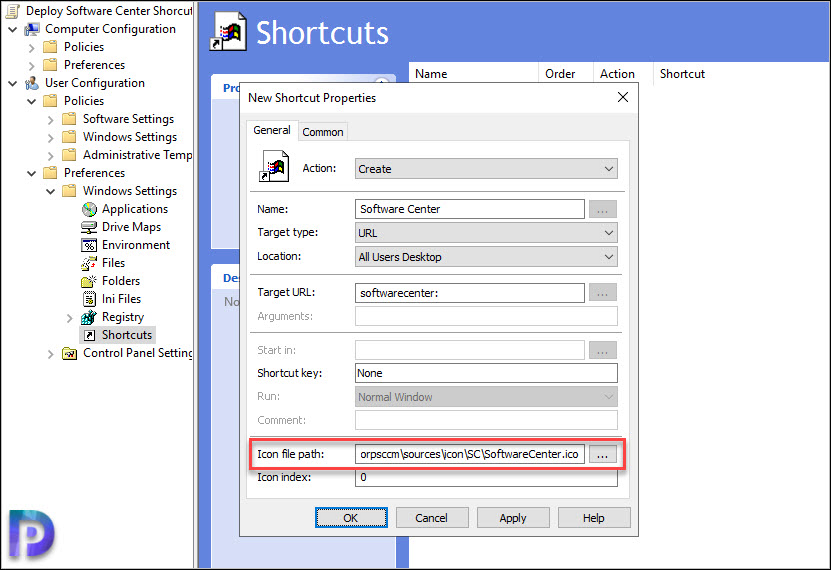Click the Control Panel Settings icon
Screen dimensions: 831x570
coord(69,353)
